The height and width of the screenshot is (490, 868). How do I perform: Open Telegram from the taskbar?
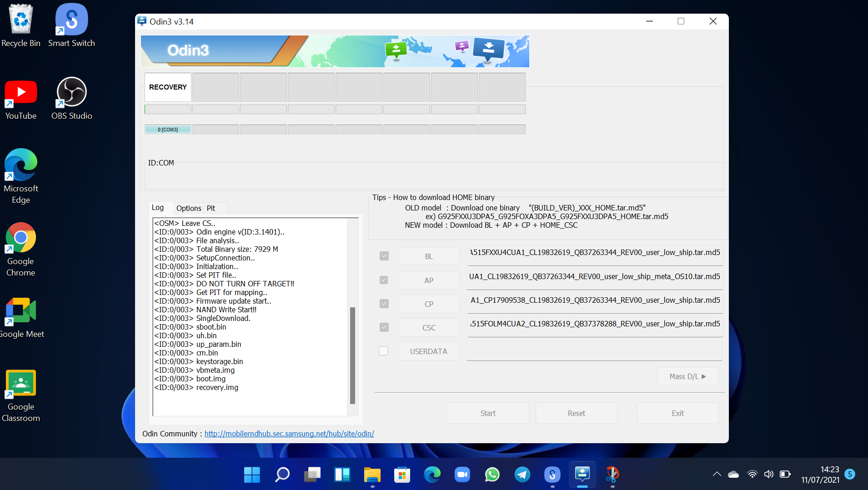[x=522, y=475]
